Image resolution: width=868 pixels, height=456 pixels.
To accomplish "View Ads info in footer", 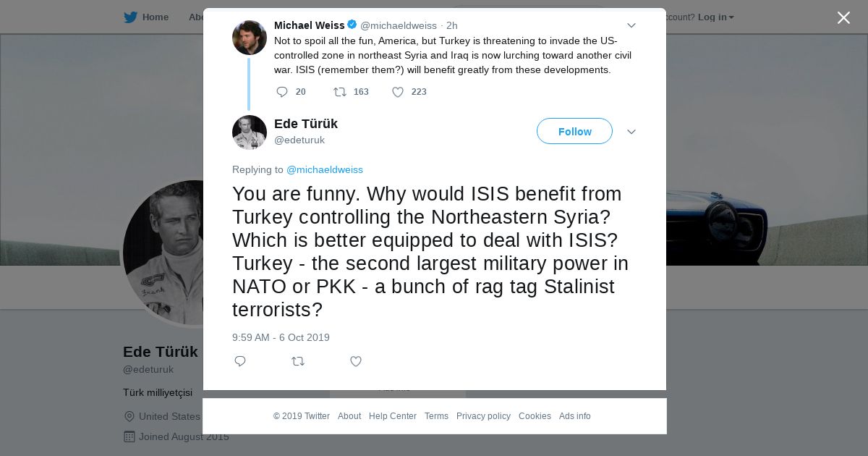I will tap(574, 416).
